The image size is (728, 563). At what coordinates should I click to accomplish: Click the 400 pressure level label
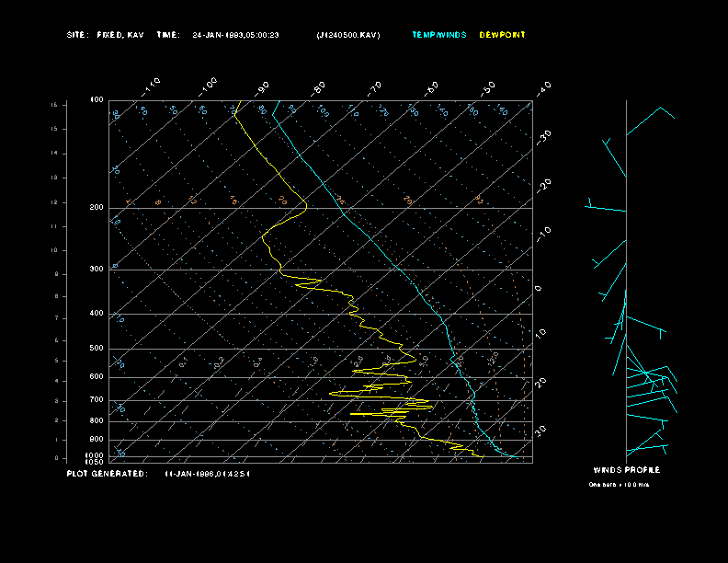click(97, 313)
